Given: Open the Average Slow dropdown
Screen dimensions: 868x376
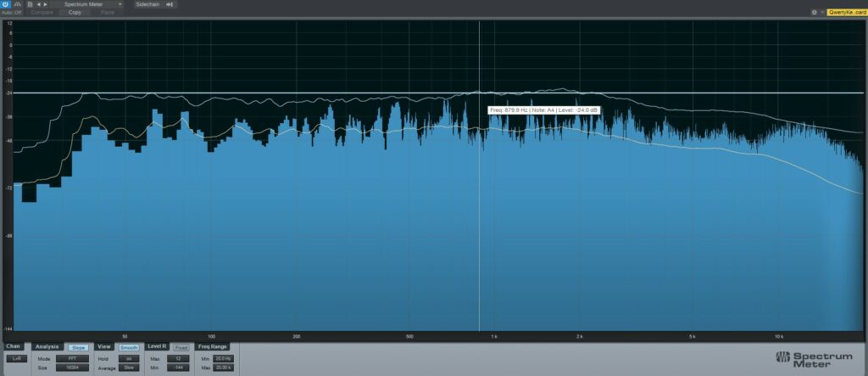Looking at the screenshot, I should click(x=129, y=368).
